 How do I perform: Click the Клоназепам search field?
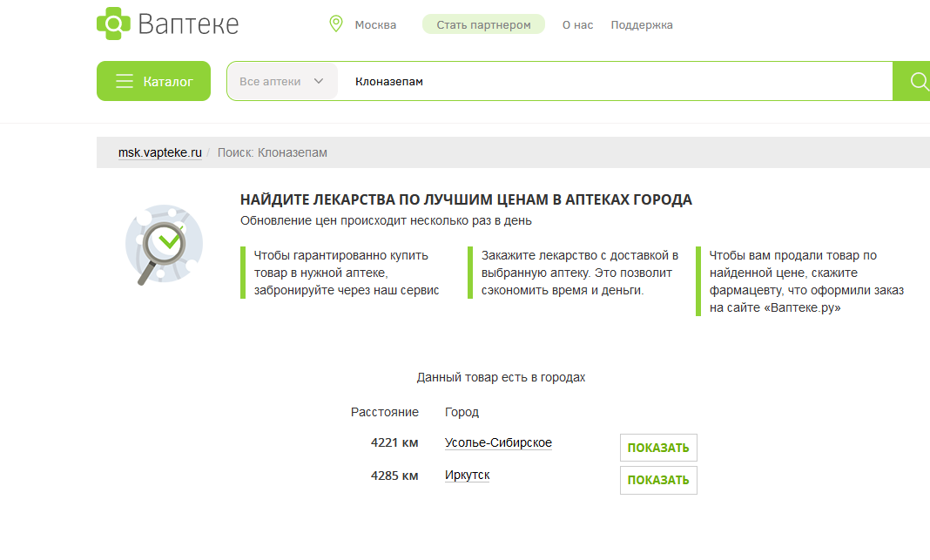(615, 81)
